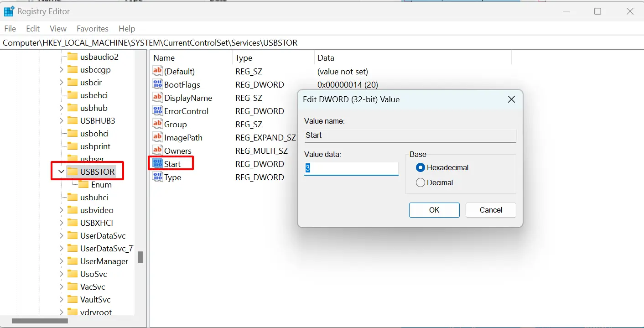Click the Start DWORD value icon
The height and width of the screenshot is (328, 644).
(157, 164)
